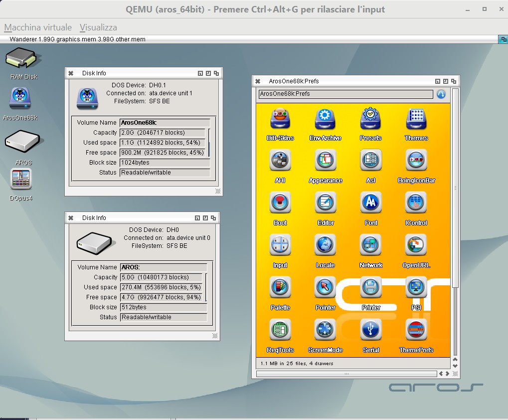Open the Palette preferences icon

pyautogui.click(x=280, y=288)
